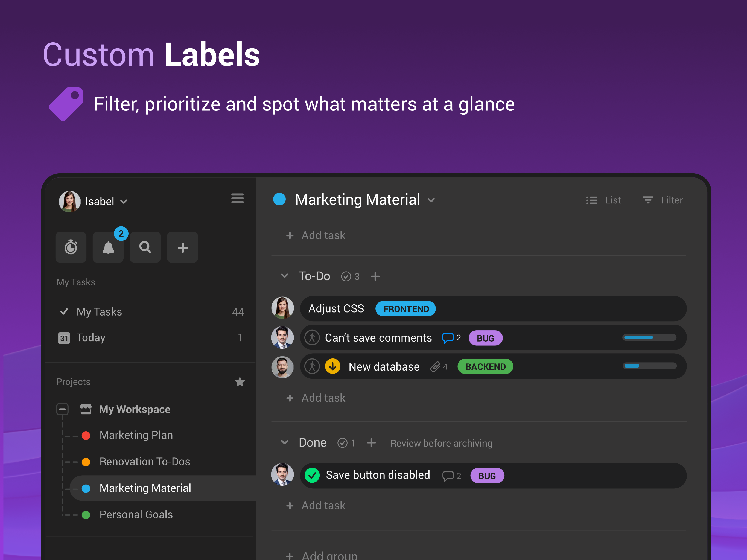Open the timer stopwatch button
Image resolution: width=747 pixels, height=560 pixels.
[71, 247]
